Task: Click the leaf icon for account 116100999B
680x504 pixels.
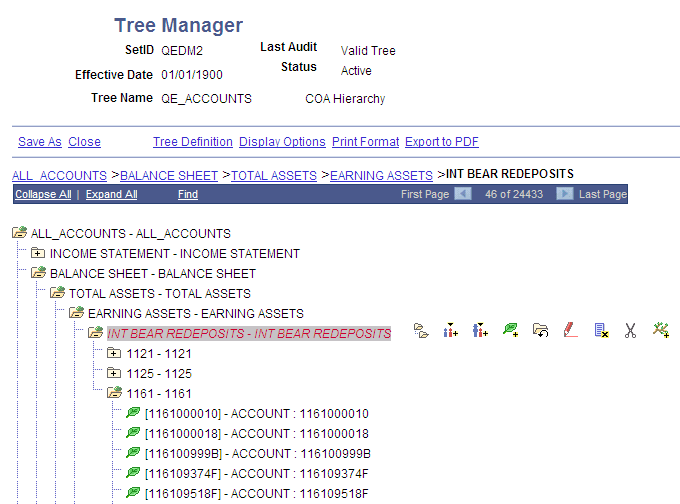Action: pos(133,452)
